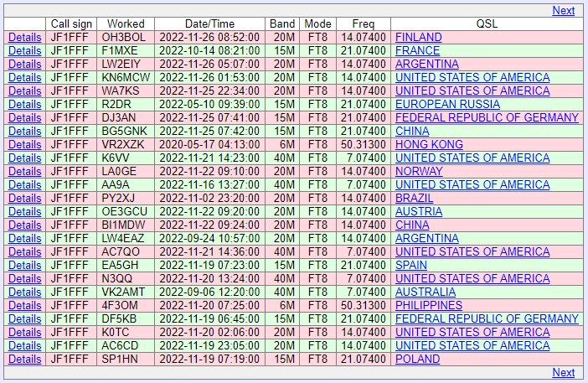Viewport: 588px width, 383px height.
Task: Open Details for K0TC
Action: pyautogui.click(x=25, y=333)
